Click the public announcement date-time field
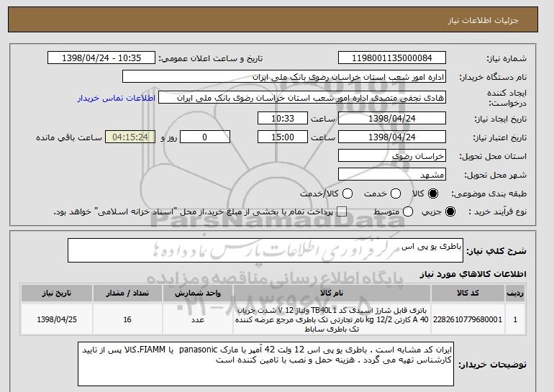554x392 pixels. click(101, 58)
